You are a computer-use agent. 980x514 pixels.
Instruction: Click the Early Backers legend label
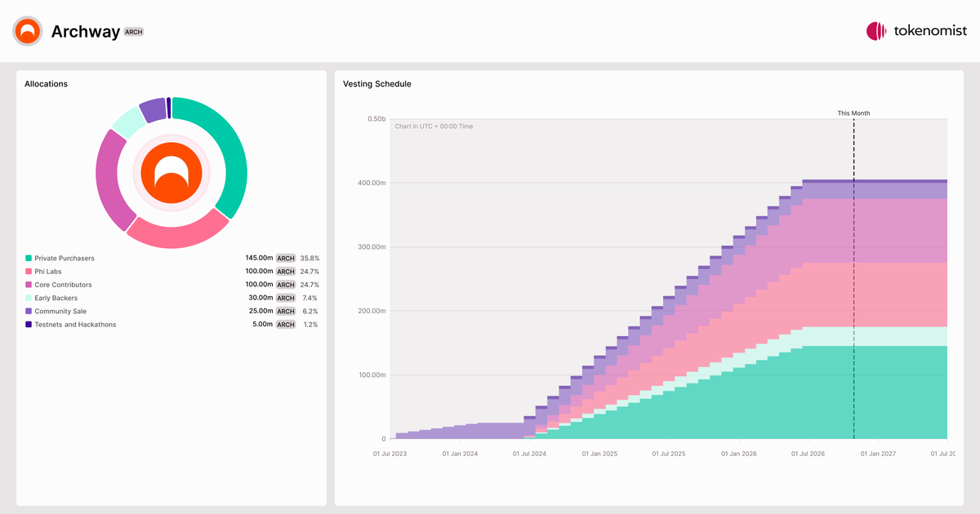click(56, 298)
